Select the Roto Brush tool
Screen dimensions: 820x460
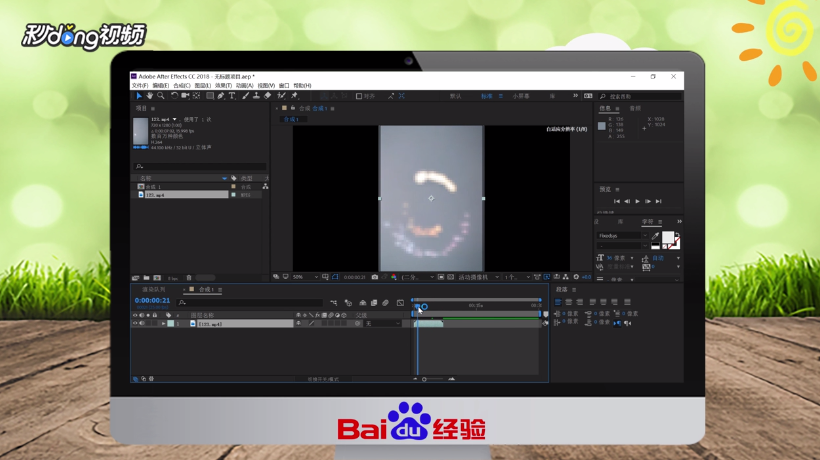point(281,96)
